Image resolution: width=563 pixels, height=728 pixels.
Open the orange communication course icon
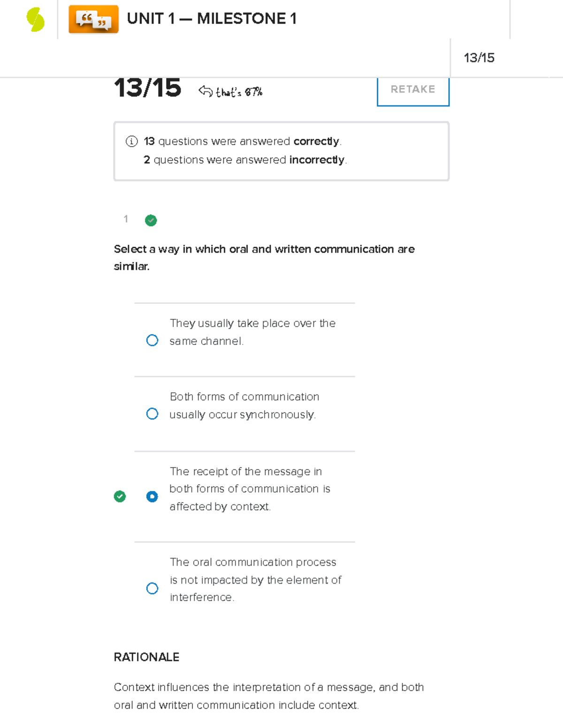93,19
